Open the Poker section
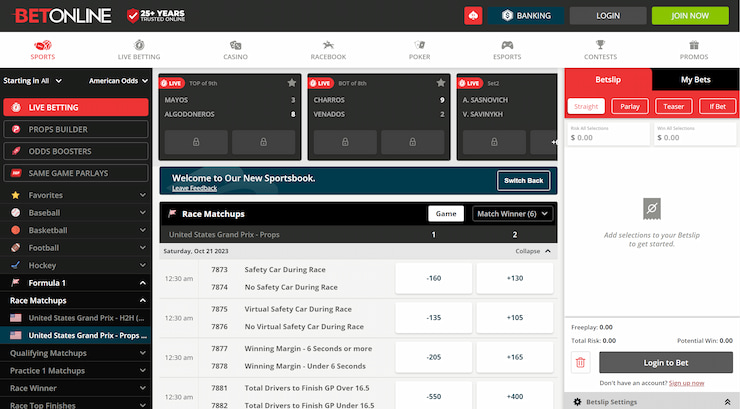740x409 pixels. click(x=420, y=50)
